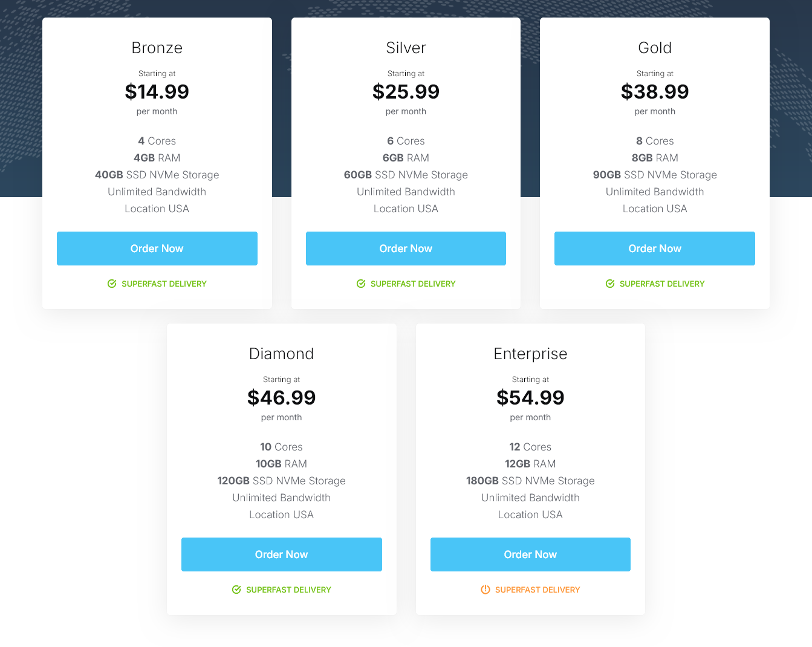Click the Gold plan green checkmark icon
The width and height of the screenshot is (812, 647).
[x=610, y=284]
